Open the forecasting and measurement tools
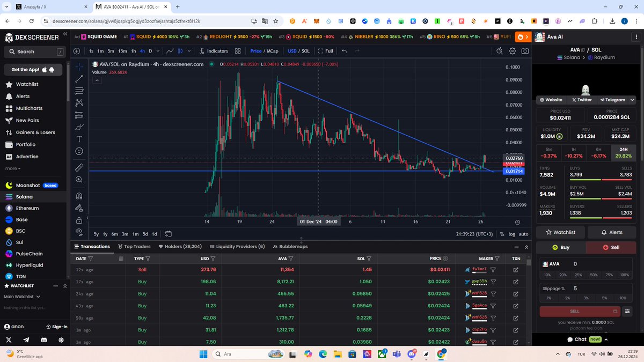The height and width of the screenshot is (362, 644). [79, 114]
